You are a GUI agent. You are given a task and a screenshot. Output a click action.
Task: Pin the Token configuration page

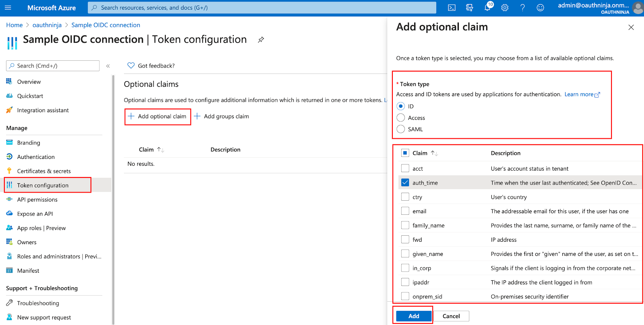coord(261,39)
